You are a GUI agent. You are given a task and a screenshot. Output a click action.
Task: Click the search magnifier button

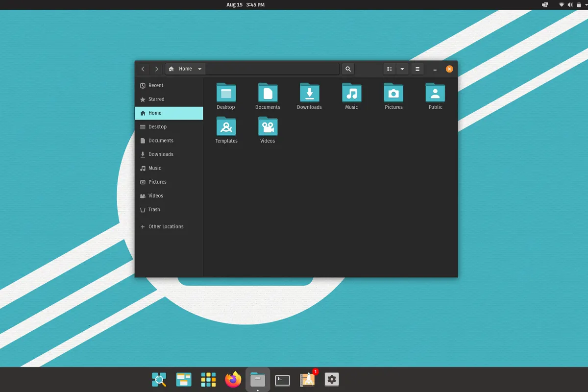click(x=348, y=69)
